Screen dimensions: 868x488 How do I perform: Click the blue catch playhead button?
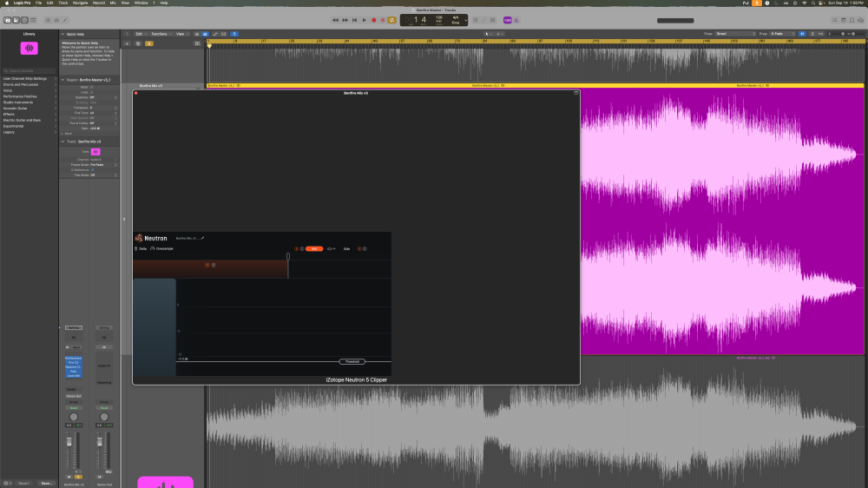click(x=234, y=34)
